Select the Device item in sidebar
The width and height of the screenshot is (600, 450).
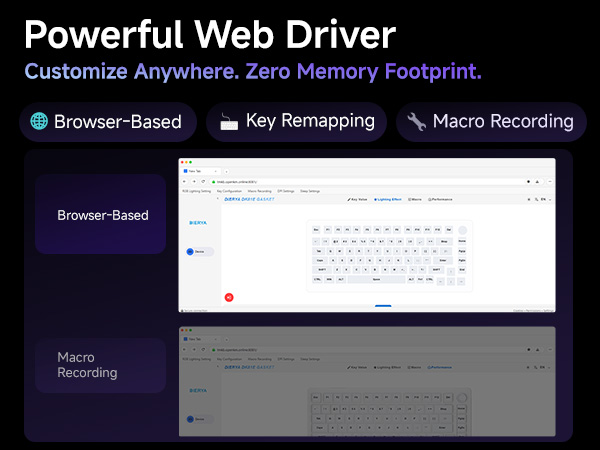[x=199, y=252]
